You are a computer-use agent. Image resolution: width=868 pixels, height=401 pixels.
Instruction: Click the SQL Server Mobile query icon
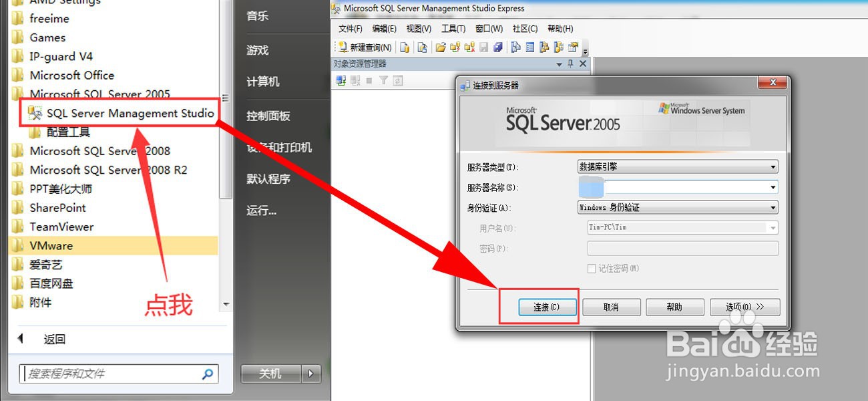tap(422, 47)
